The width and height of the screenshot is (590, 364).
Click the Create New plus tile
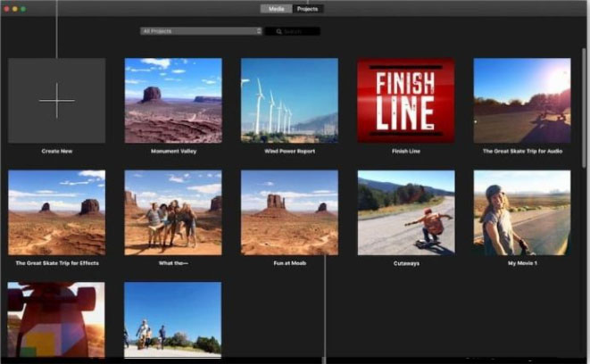tap(57, 101)
